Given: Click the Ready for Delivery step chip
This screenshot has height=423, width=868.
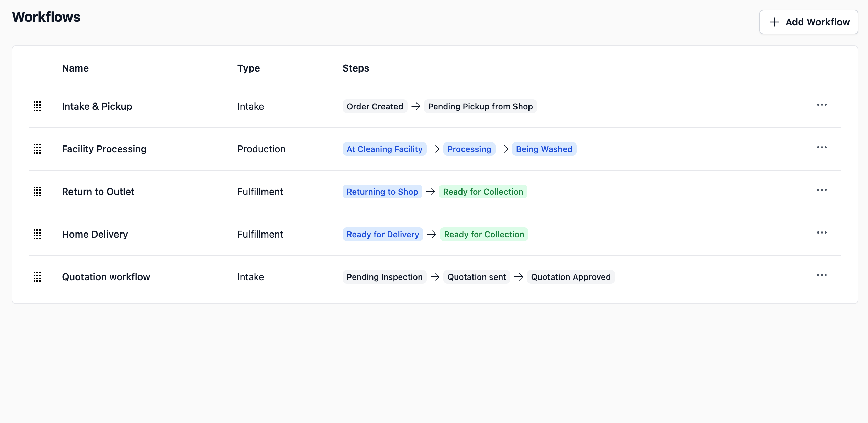Looking at the screenshot, I should pyautogui.click(x=382, y=234).
